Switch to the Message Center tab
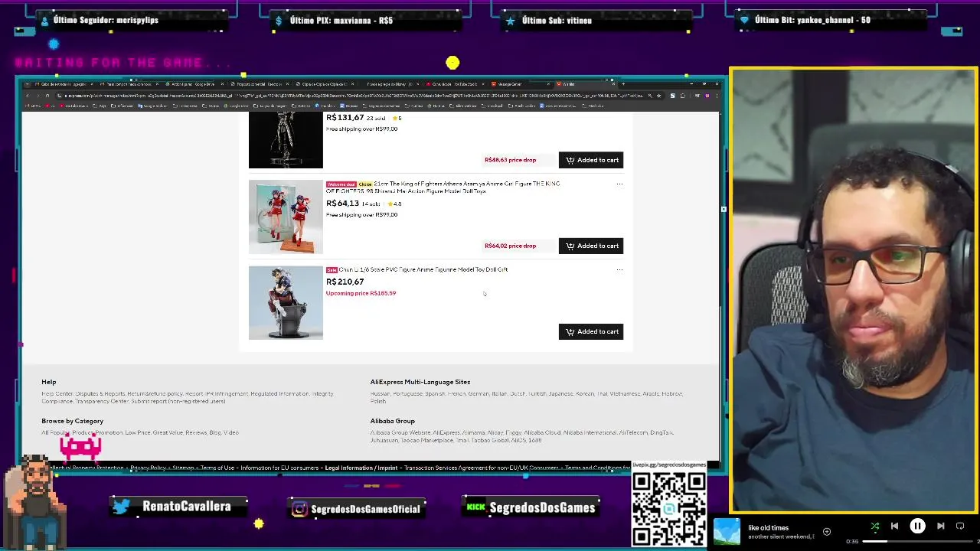This screenshot has height=551, width=980. tap(521, 84)
